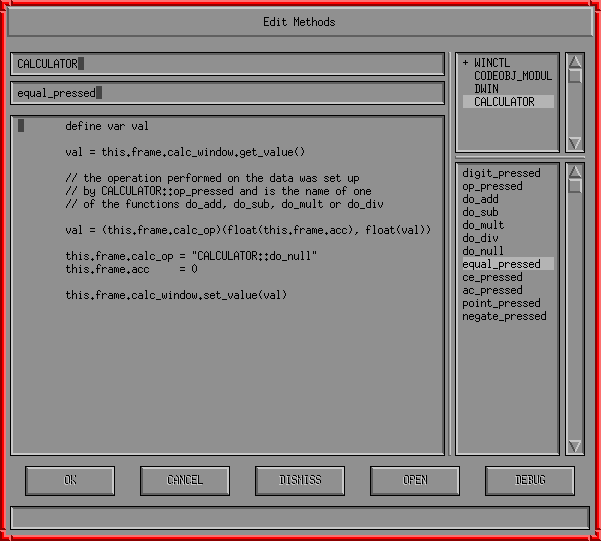601x541 pixels.
Task: Click the class name field containing CALCULATOR
Action: point(227,64)
